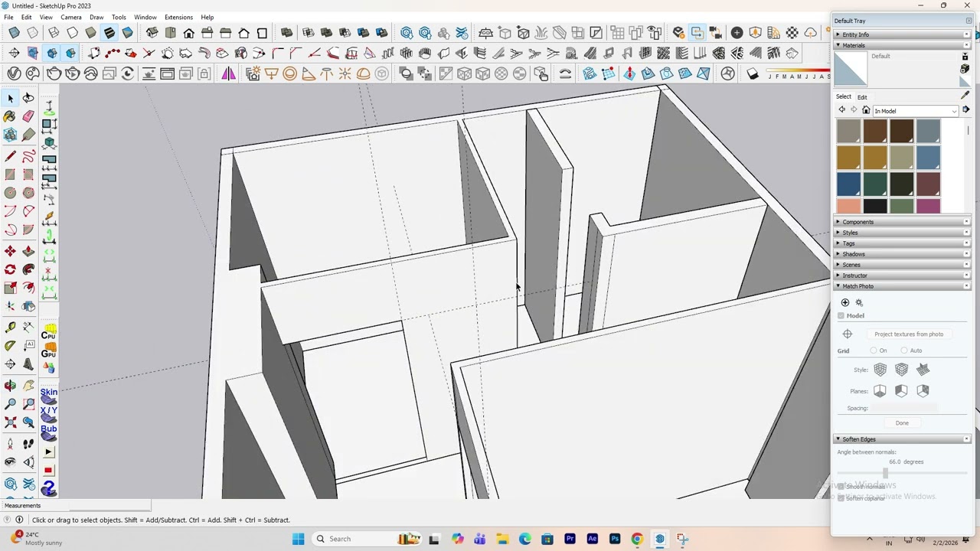Select the Grid Auto radio button
The image size is (980, 551).
coord(904,350)
